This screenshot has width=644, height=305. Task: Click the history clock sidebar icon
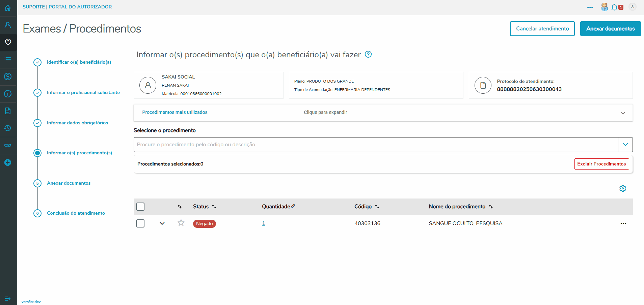[x=8, y=128]
